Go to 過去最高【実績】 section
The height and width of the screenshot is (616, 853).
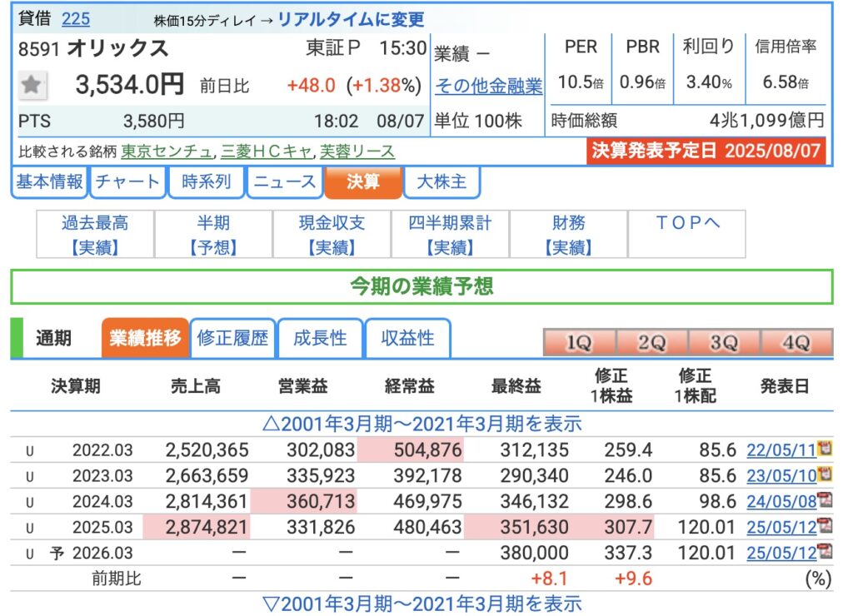tap(95, 235)
